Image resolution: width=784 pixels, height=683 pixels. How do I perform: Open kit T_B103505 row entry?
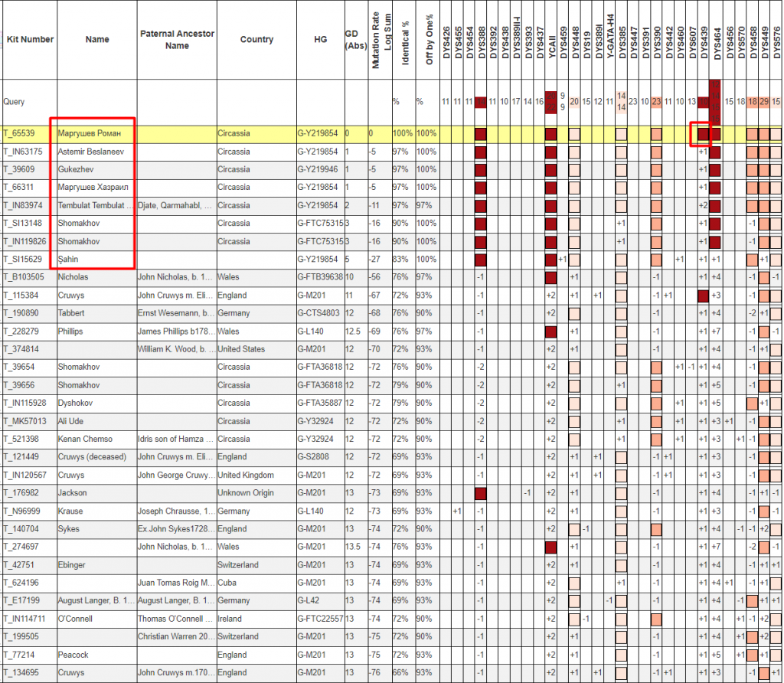coord(23,277)
